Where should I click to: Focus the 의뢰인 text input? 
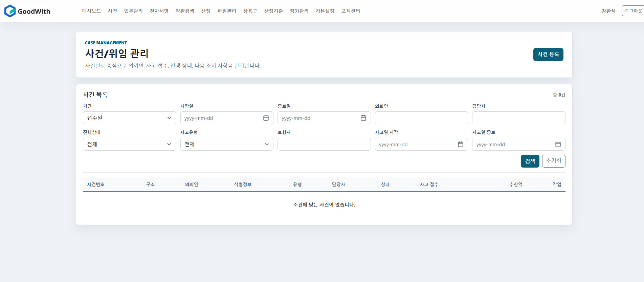tap(421, 118)
